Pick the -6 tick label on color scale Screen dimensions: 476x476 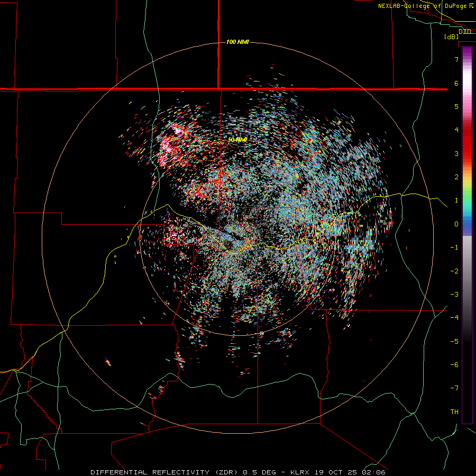point(454,365)
